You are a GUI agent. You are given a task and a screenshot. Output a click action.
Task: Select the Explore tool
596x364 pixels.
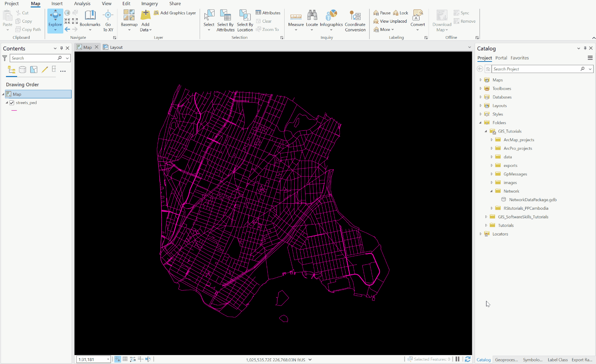click(x=55, y=20)
